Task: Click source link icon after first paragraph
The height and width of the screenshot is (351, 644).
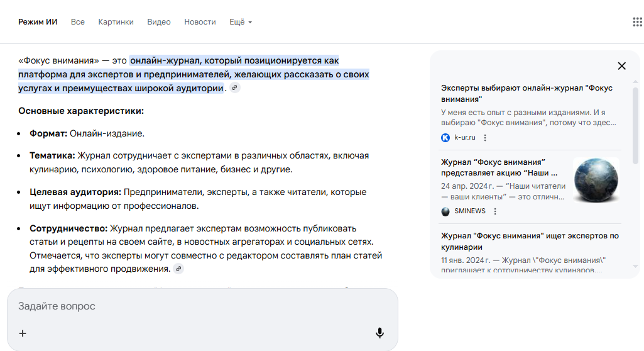Action: [x=234, y=88]
